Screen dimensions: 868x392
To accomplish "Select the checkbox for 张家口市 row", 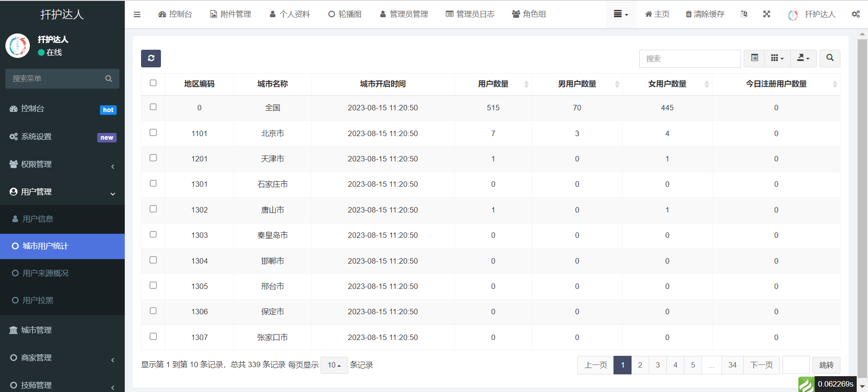I will 153,336.
